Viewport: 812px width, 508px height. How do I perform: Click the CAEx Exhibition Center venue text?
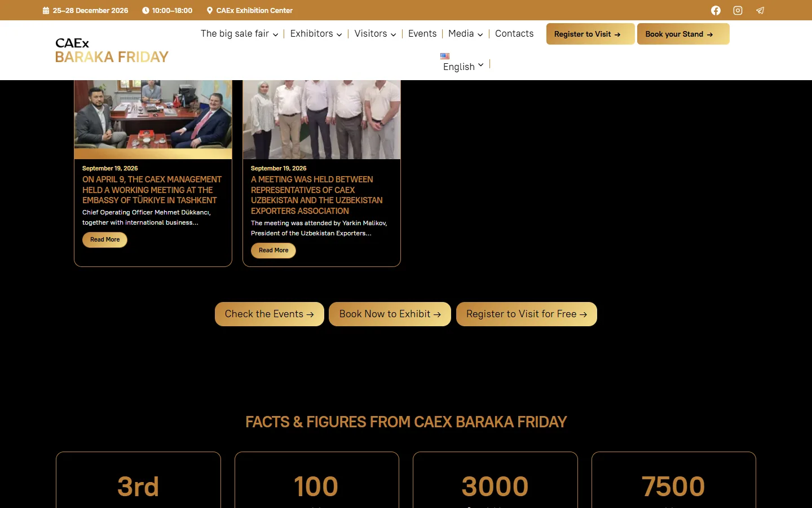(x=254, y=10)
